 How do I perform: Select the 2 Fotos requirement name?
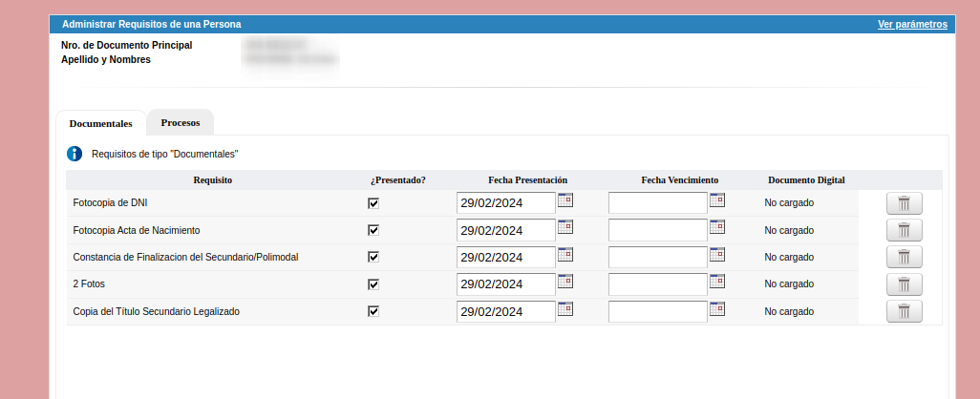(89, 284)
